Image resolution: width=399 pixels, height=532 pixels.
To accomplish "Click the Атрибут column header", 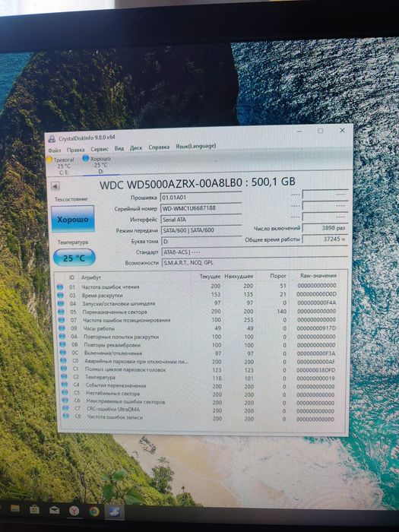I will [x=91, y=277].
